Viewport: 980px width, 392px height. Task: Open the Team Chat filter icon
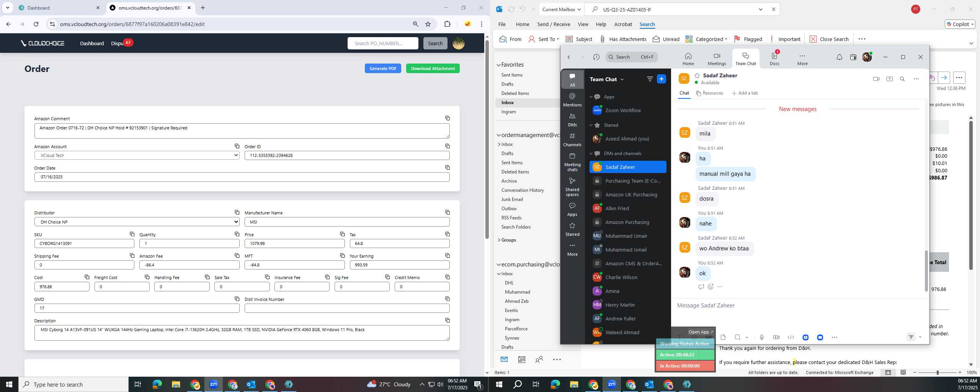pyautogui.click(x=650, y=79)
